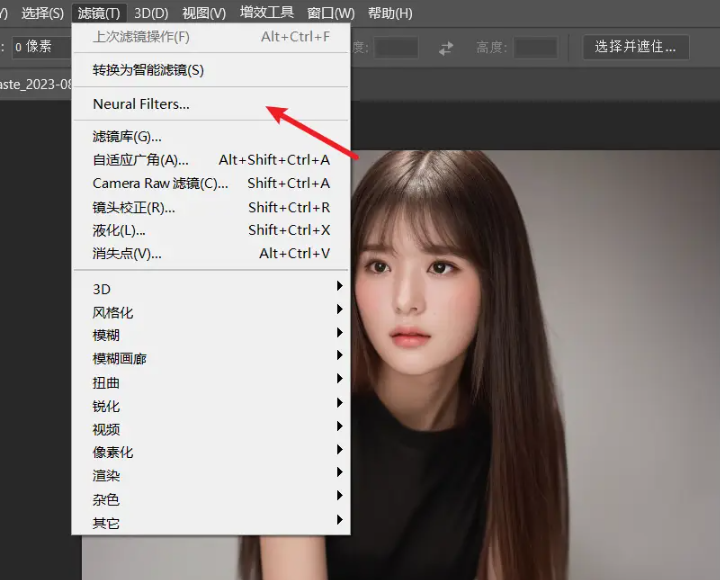The width and height of the screenshot is (720, 580).
Task: Open Neural Filters from the filter menu
Action: click(x=141, y=104)
